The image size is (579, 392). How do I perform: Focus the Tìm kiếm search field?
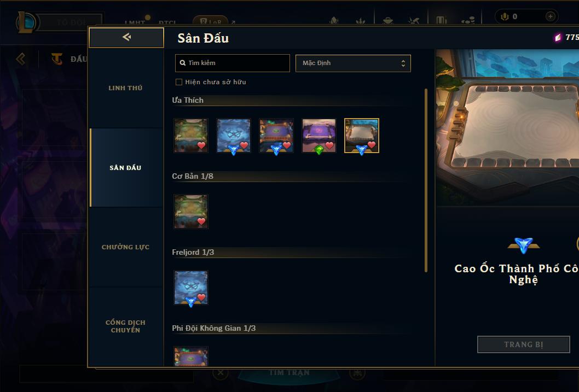pyautogui.click(x=232, y=63)
